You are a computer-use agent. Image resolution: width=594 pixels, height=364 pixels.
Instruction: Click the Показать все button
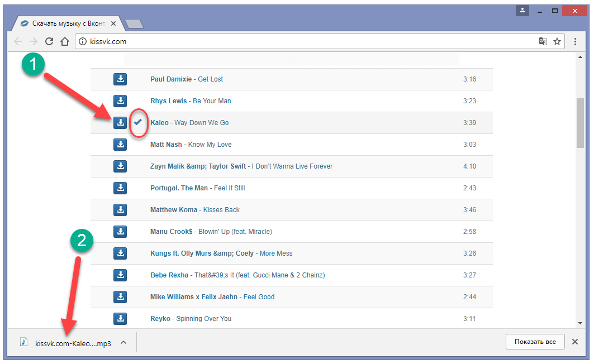coord(535,342)
